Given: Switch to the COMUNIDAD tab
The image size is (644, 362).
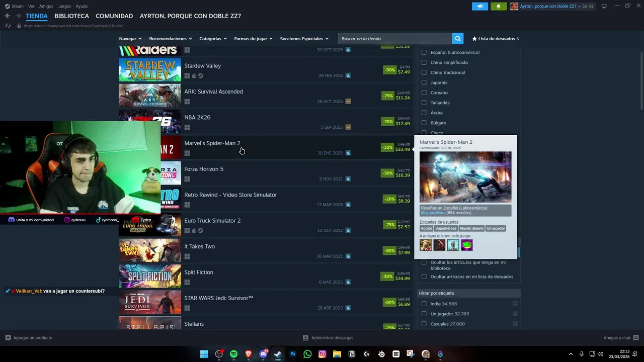Looking at the screenshot, I should [114, 16].
